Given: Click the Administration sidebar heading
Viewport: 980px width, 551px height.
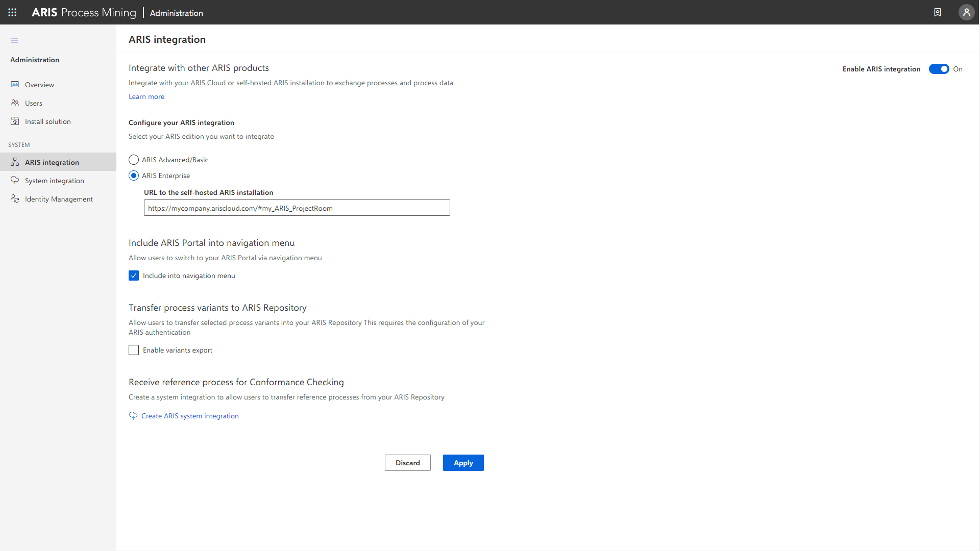Looking at the screenshot, I should [x=35, y=60].
